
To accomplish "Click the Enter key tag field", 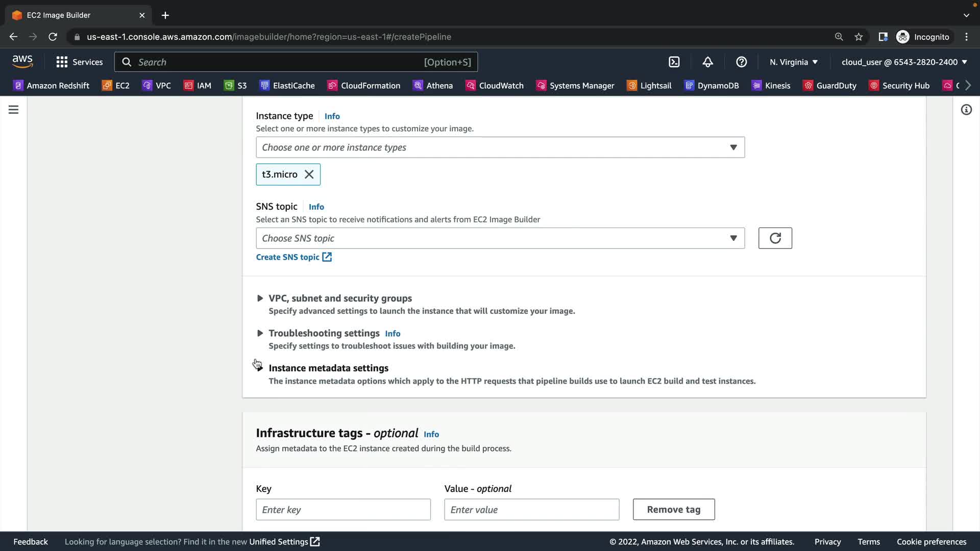I will (343, 510).
